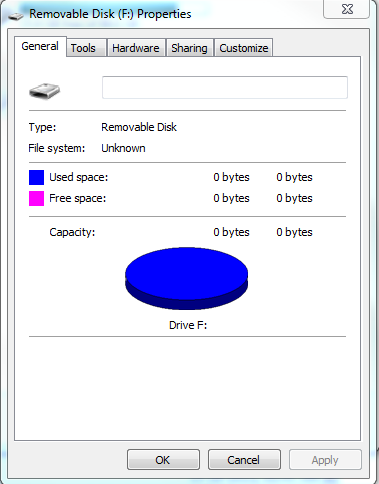379x484 pixels.
Task: Click the blue Used space color swatch
Action: (x=37, y=177)
